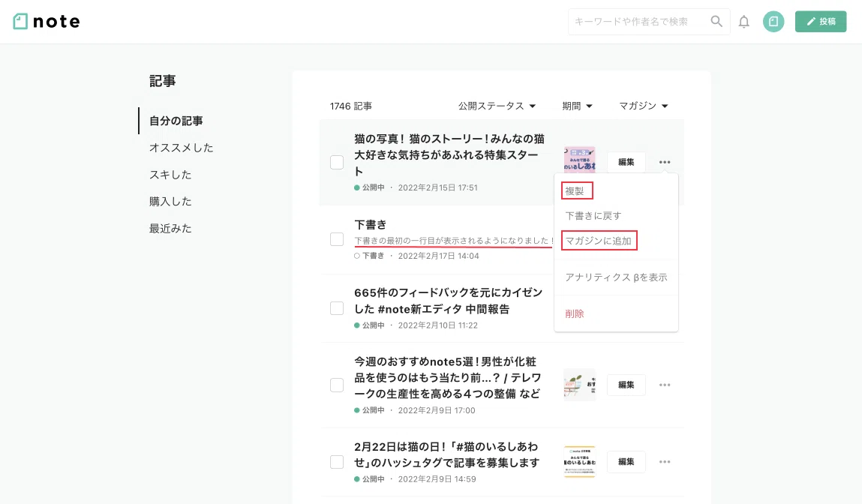
Task: Open the 猫の写真！猫のストーリー article title
Action: coord(449,155)
